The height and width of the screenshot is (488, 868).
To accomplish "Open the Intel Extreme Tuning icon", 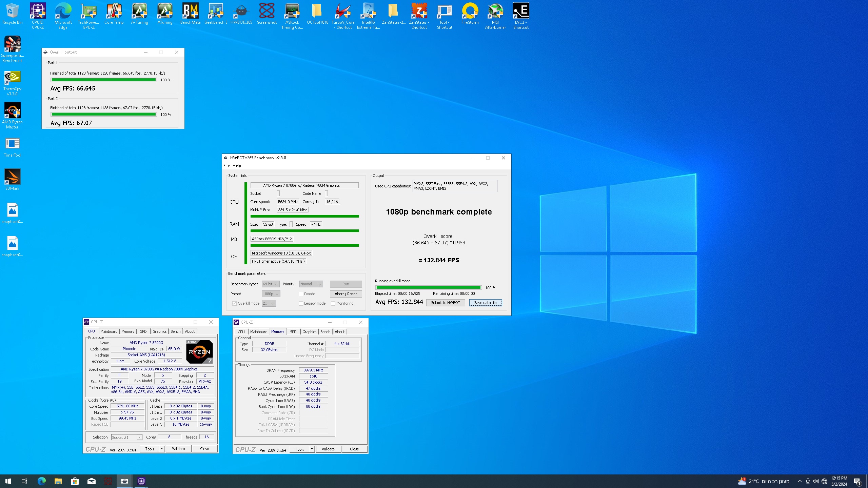I will pos(368,16).
